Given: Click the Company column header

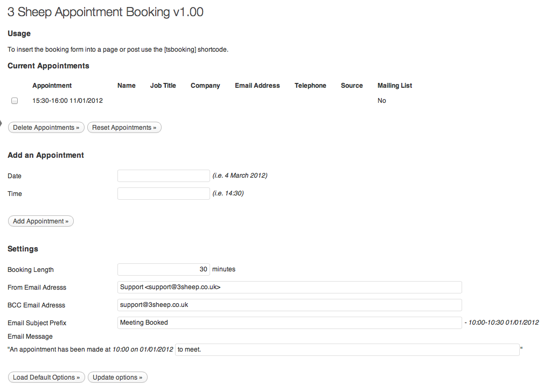Looking at the screenshot, I should pos(205,86).
